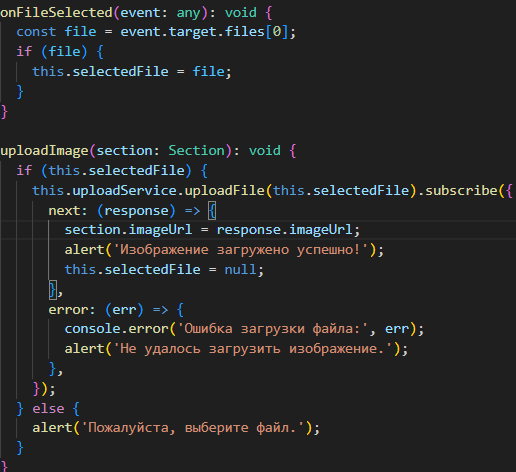Image resolution: width=516 pixels, height=472 pixels.
Task: Click the onFileSelected method name
Action: click(56, 13)
